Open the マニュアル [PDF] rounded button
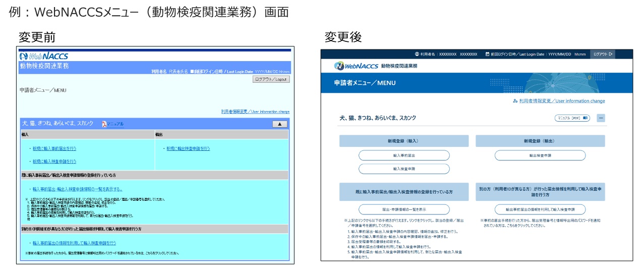This screenshot has width=644, height=273. tap(571, 118)
